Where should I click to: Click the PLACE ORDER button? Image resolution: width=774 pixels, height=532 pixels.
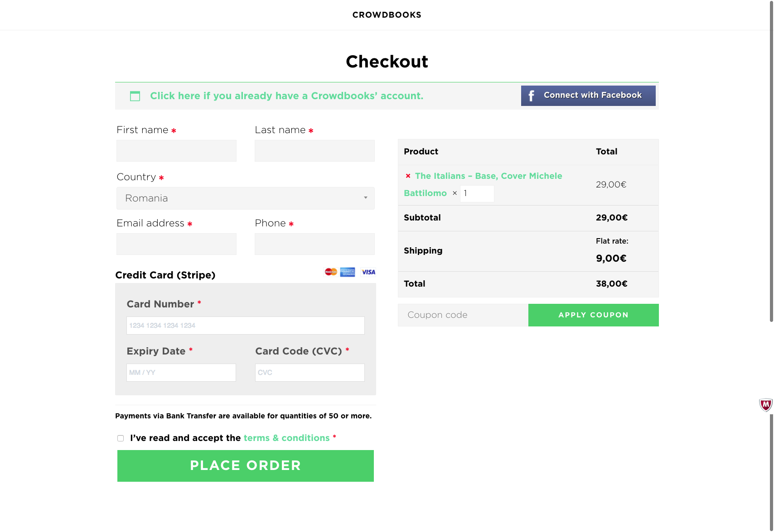[x=246, y=466]
